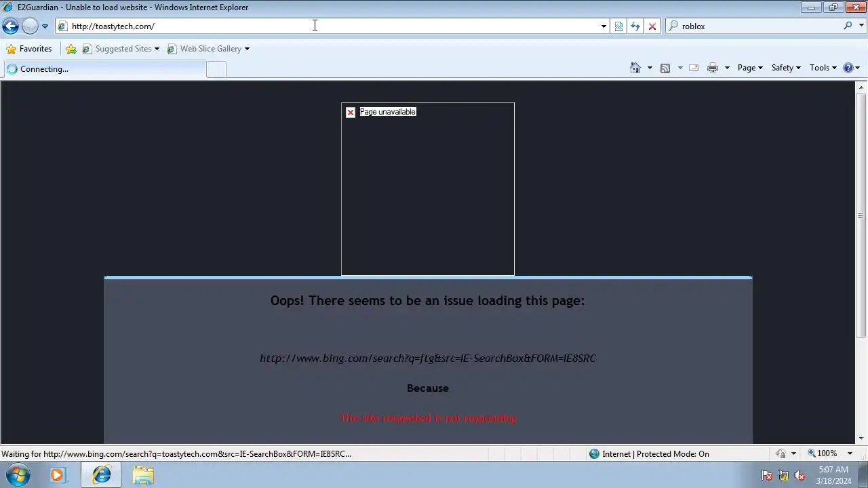The width and height of the screenshot is (868, 488).
Task: Click Add to Favorites Bar icon
Action: coord(71,49)
